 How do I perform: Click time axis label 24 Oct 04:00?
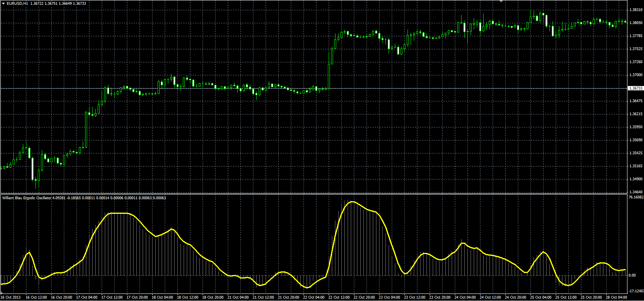tap(465, 297)
